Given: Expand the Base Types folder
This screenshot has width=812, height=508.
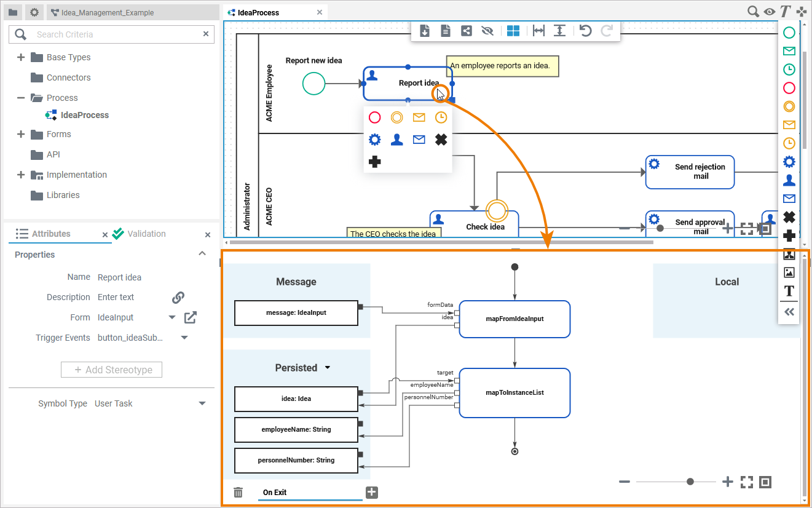Looking at the screenshot, I should 21,57.
